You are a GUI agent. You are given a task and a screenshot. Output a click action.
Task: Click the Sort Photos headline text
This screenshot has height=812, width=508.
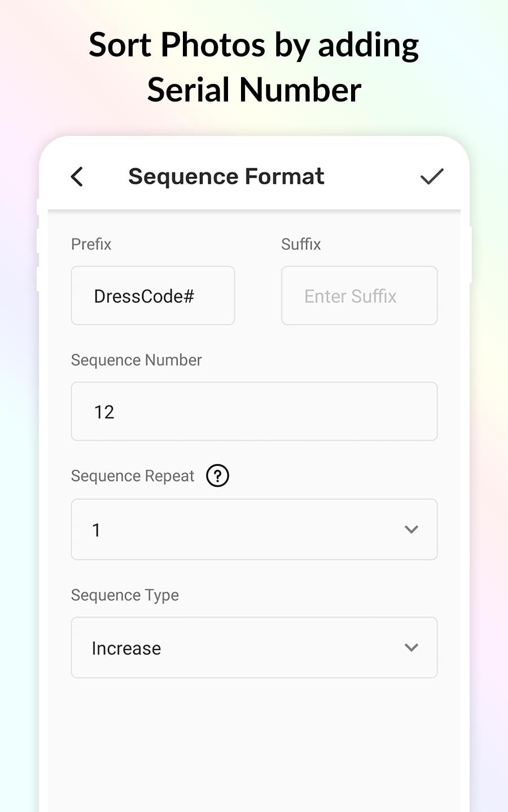[254, 45]
